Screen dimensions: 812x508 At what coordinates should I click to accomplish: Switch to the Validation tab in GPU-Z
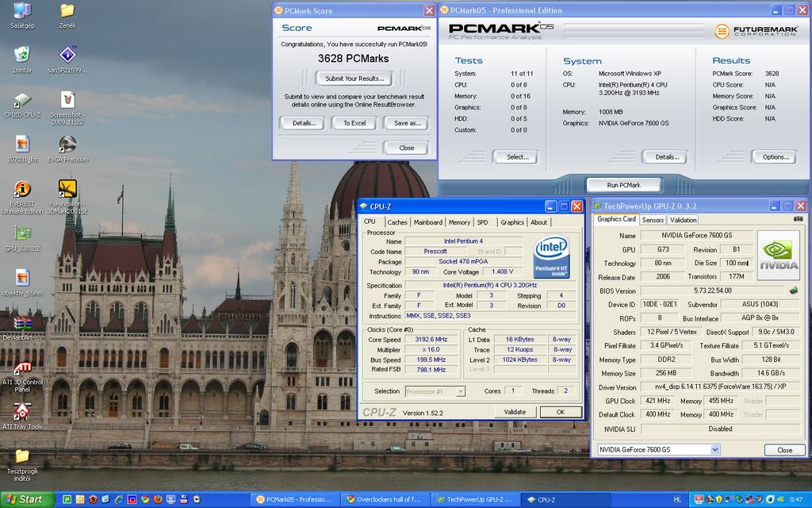[683, 220]
